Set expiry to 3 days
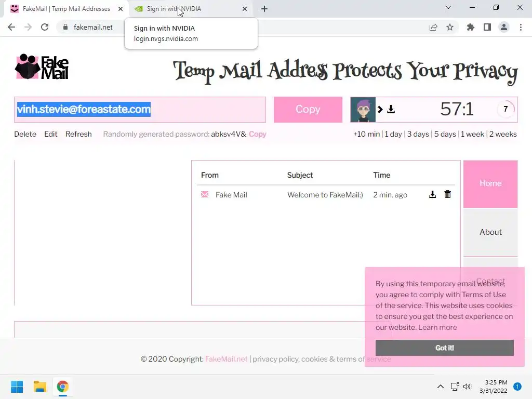The height and width of the screenshot is (399, 532). click(x=418, y=134)
